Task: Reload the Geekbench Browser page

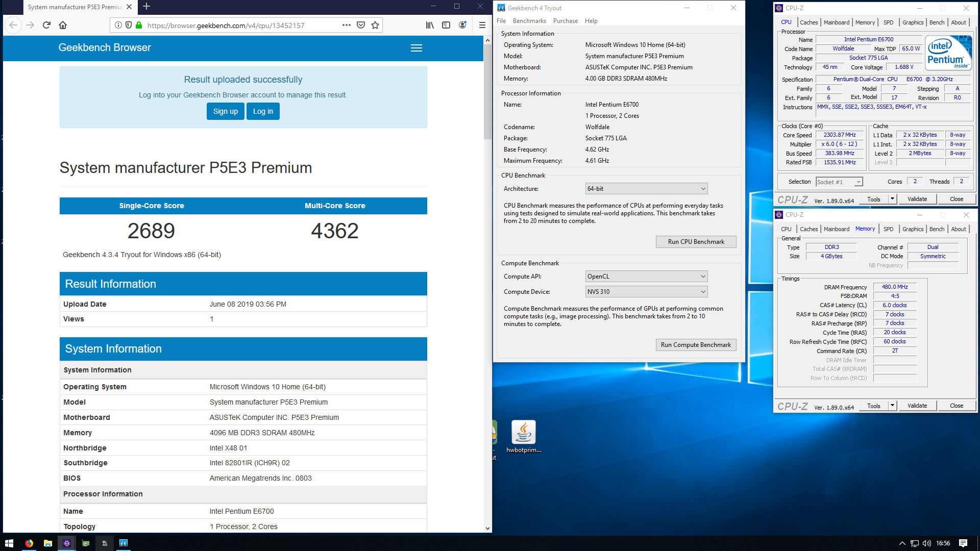Action: [46, 25]
